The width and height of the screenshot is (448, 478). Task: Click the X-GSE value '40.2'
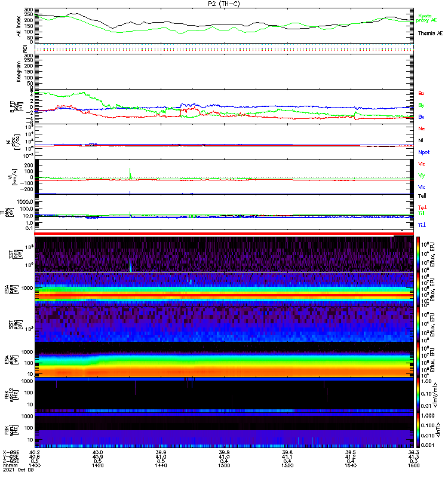point(35,452)
